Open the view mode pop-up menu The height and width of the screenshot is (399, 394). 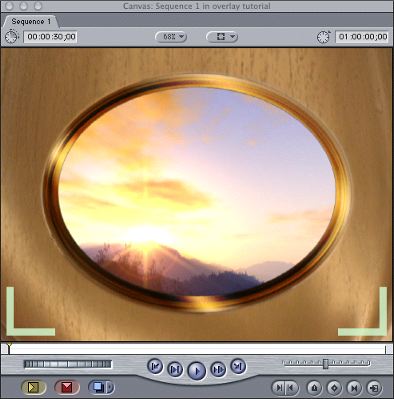tap(222, 37)
